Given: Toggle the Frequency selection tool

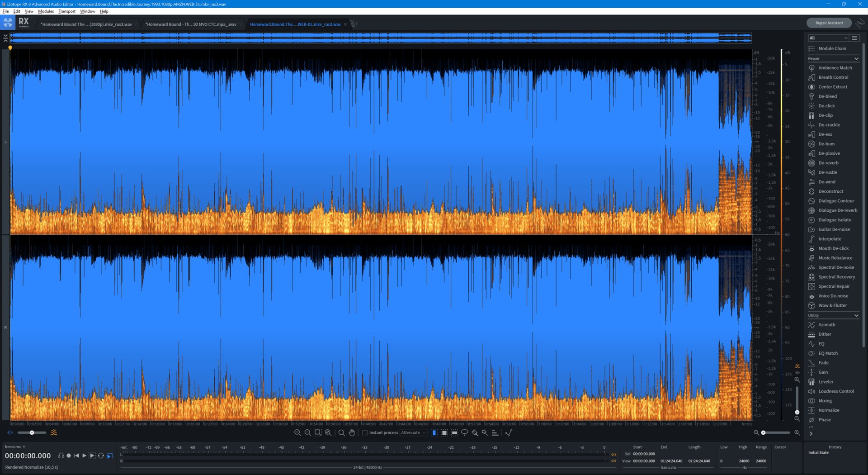Looking at the screenshot, I should 454,433.
